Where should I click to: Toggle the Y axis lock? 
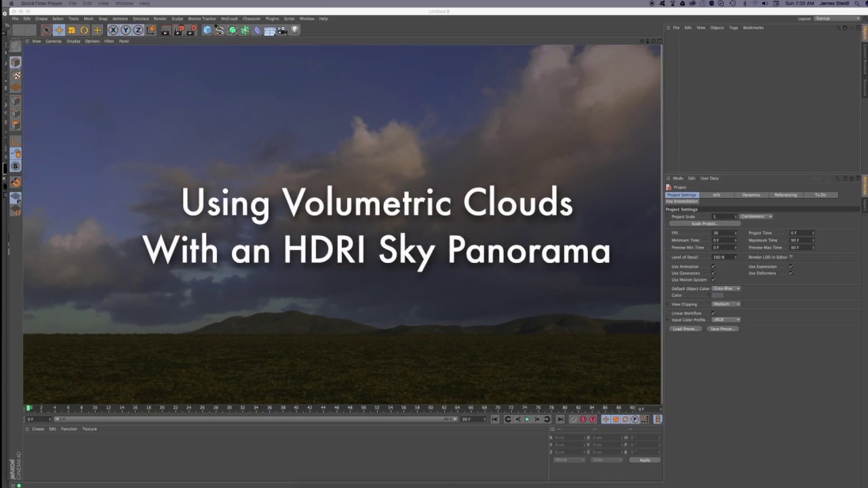click(125, 30)
